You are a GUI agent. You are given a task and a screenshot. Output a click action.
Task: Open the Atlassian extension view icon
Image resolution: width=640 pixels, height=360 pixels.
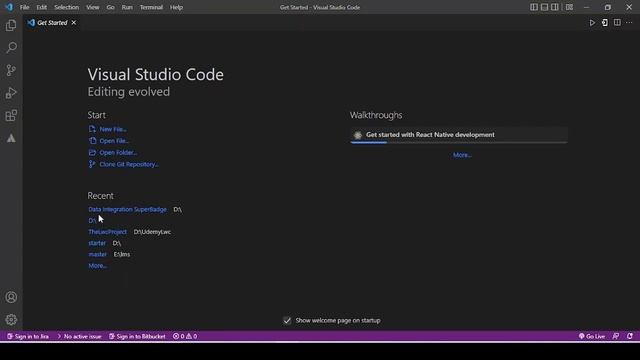click(x=11, y=138)
